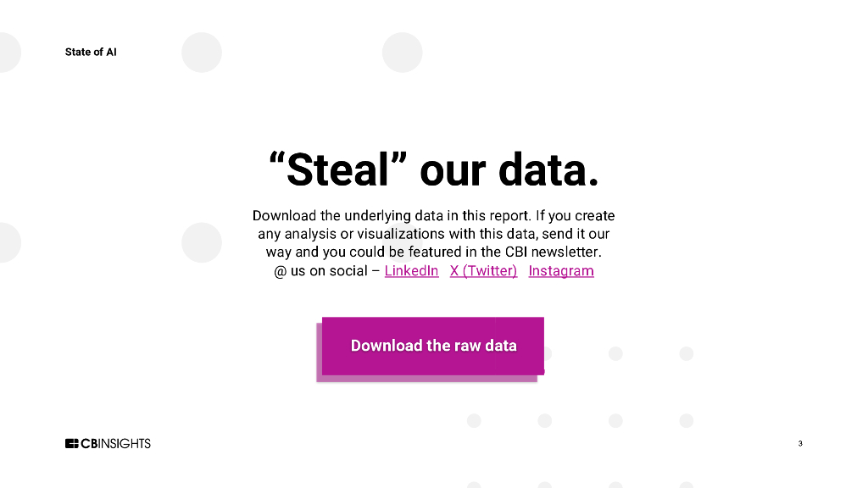This screenshot has height=488, width=868.
Task: Click the INSIGHTS wordmark in the footer logo
Action: point(125,443)
